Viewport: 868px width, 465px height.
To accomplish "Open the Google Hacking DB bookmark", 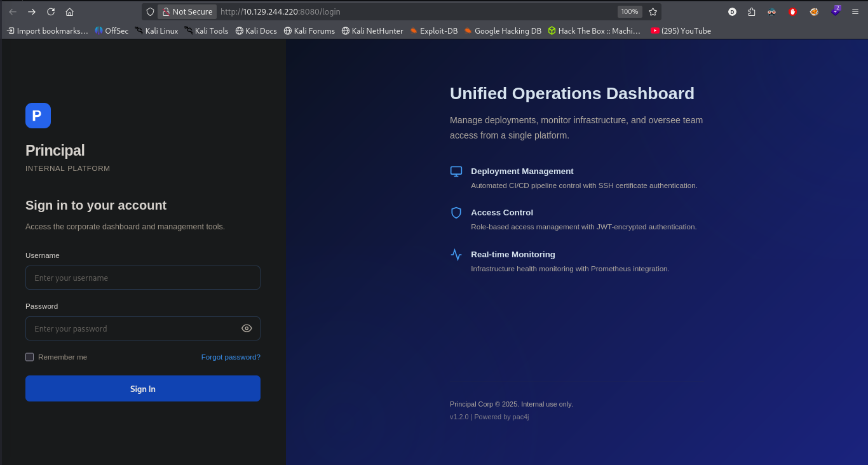I will (503, 30).
